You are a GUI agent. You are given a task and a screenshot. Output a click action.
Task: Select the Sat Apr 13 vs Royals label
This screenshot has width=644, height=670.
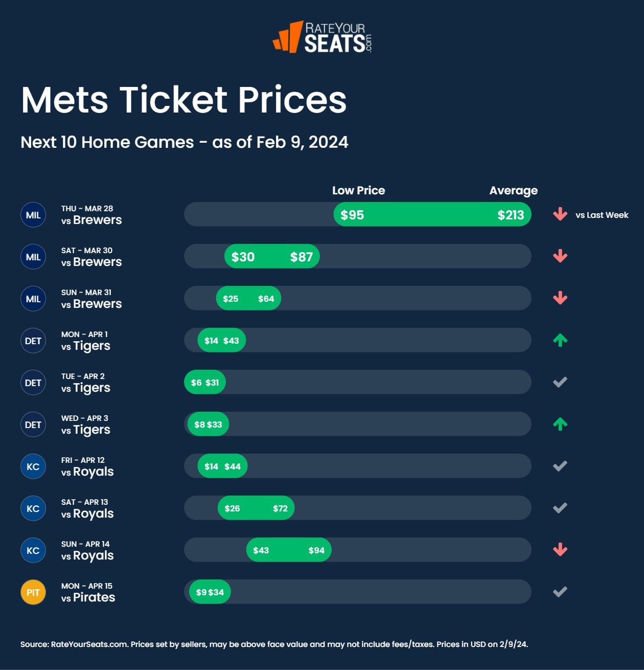tap(87, 508)
